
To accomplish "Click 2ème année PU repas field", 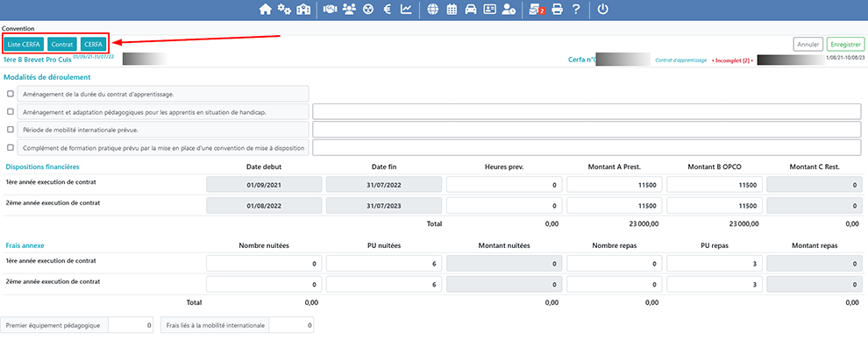I will pos(715,285).
